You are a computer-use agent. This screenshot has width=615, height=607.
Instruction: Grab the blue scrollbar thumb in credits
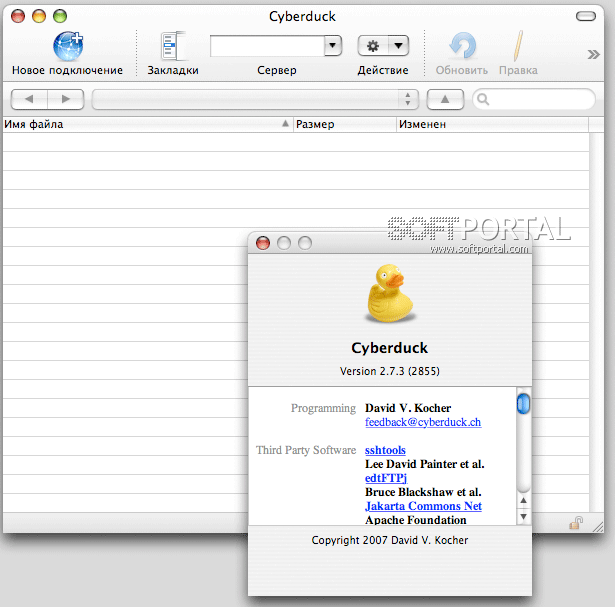(x=523, y=403)
